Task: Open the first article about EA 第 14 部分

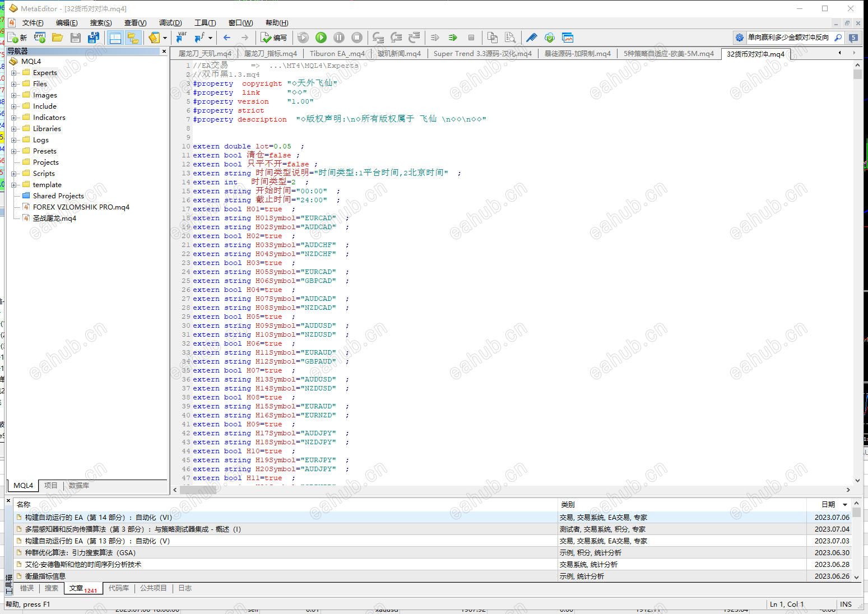Action: click(x=99, y=518)
